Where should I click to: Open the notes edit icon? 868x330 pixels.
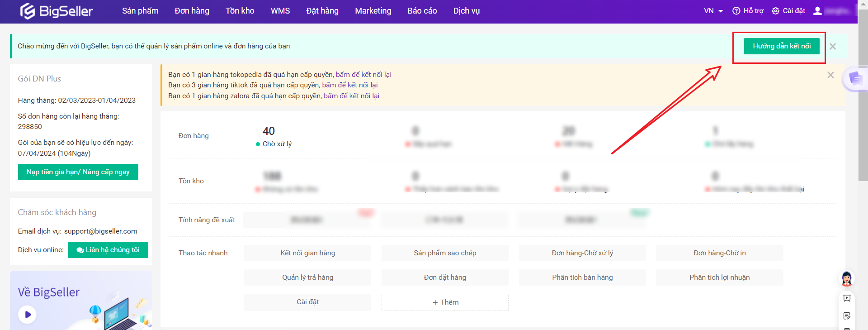pyautogui.click(x=847, y=316)
